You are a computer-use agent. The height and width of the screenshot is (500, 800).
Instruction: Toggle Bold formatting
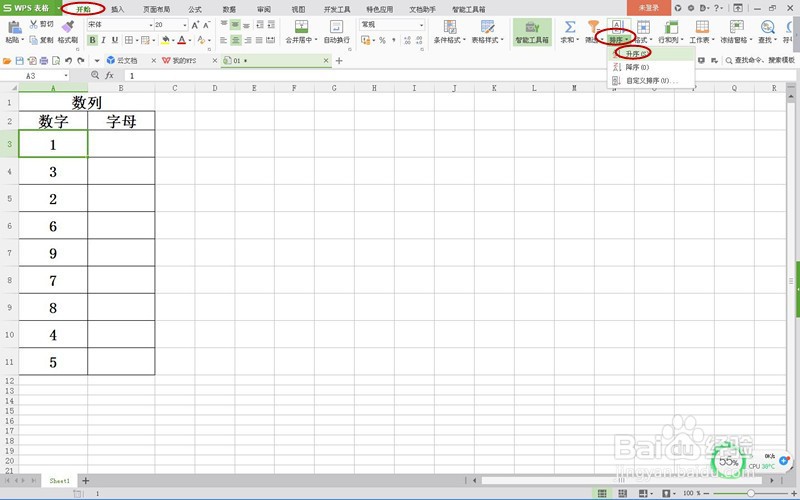[92, 40]
